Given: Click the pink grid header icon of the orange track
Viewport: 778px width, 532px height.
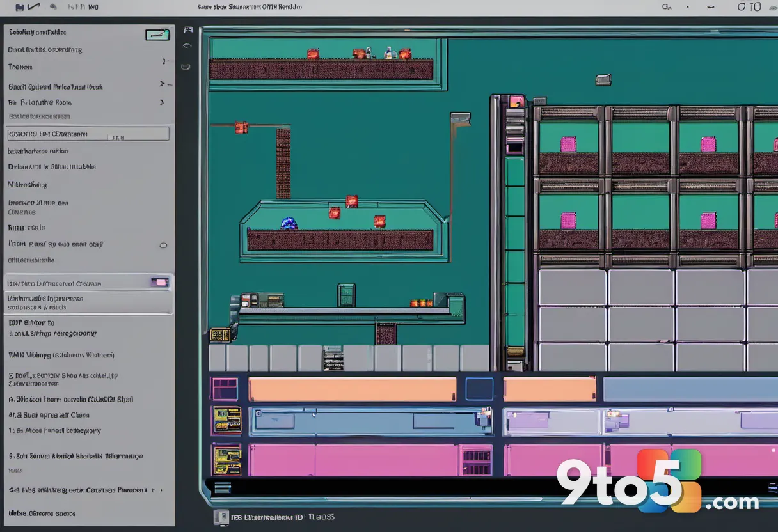Looking at the screenshot, I should (225, 389).
